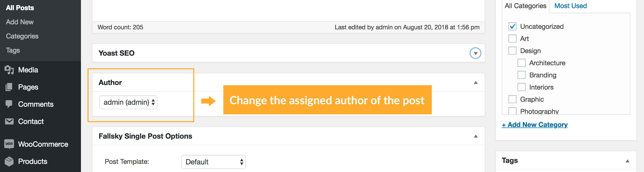Viewport: 644px width, 172px height.
Task: Collapse the Author panel
Action: click(476, 83)
